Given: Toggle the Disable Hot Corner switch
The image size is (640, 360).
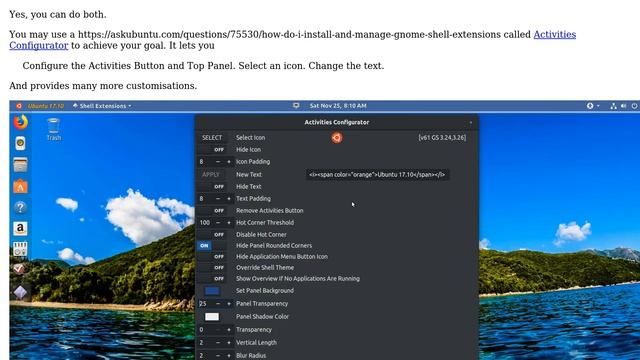Looking at the screenshot, I should click(x=212, y=235).
